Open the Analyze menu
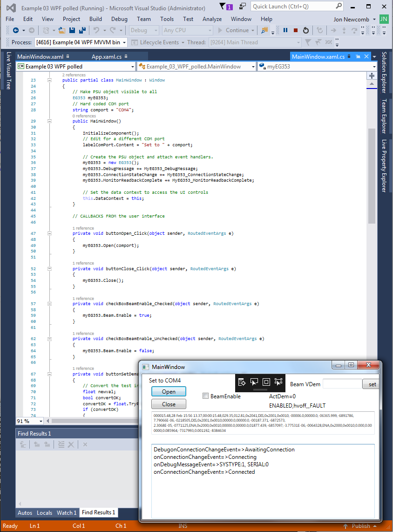The width and height of the screenshot is (393, 532). tap(212, 19)
